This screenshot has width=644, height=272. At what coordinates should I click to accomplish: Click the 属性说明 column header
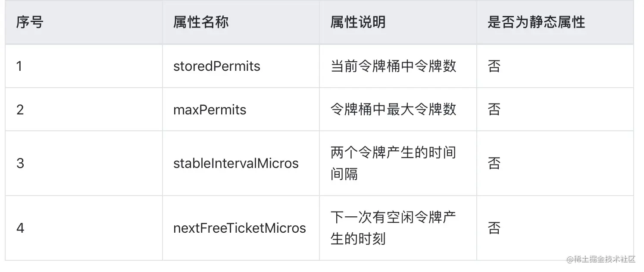click(358, 22)
